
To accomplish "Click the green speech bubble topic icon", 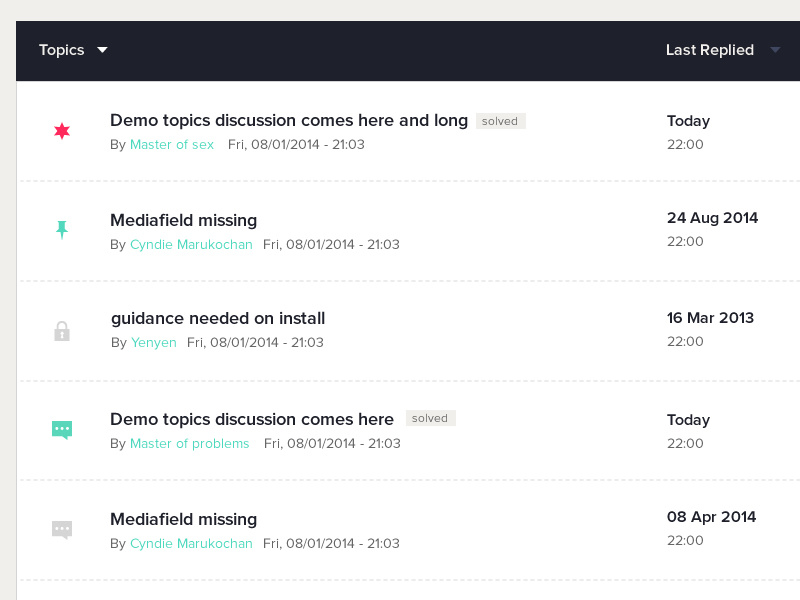I will tap(62, 430).
